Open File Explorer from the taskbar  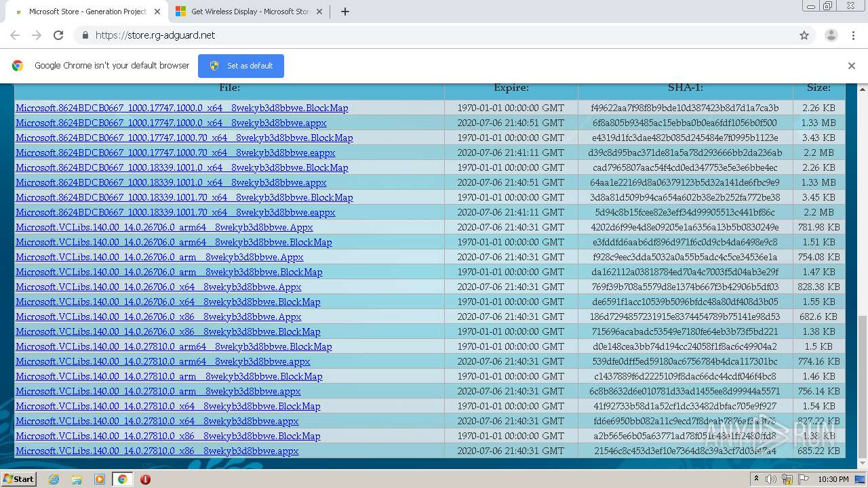tap(77, 479)
